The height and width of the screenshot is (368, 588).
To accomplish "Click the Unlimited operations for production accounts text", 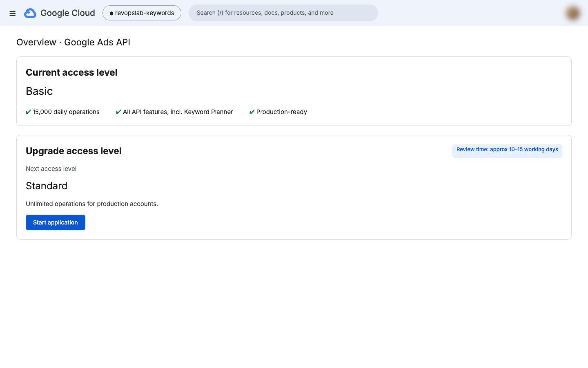I will [92, 204].
